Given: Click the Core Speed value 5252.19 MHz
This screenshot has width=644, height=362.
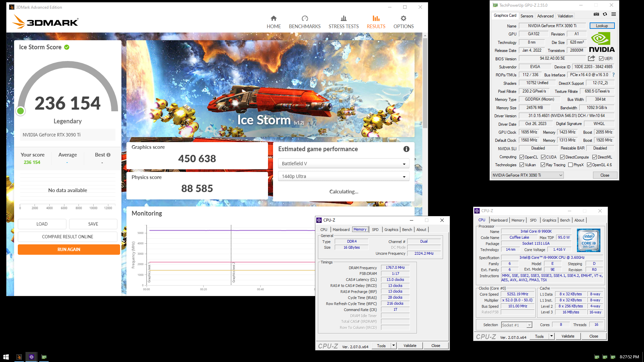Looking at the screenshot, I should 518,294.
